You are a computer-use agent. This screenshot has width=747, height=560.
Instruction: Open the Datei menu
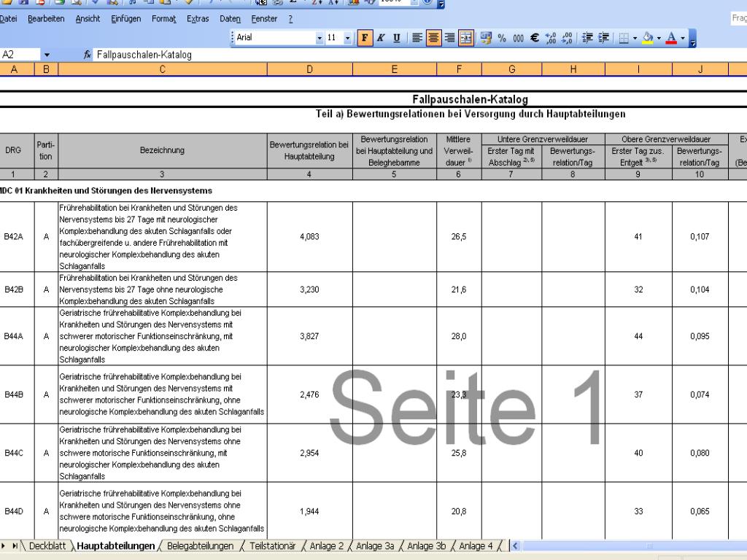coord(8,18)
